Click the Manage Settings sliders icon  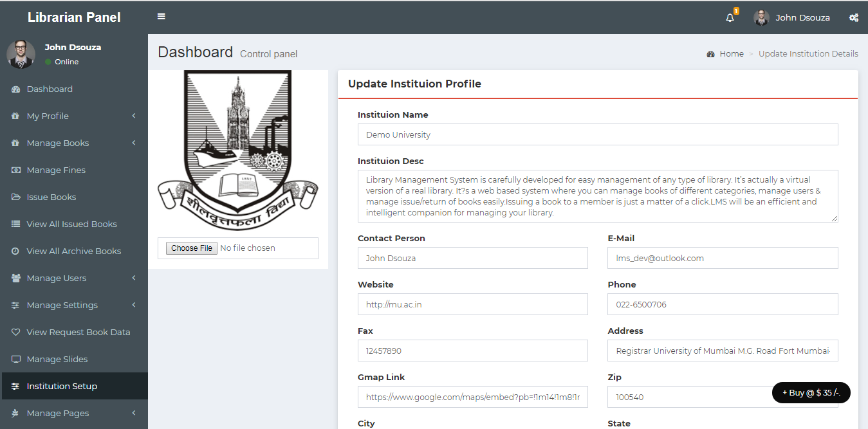[x=16, y=306]
